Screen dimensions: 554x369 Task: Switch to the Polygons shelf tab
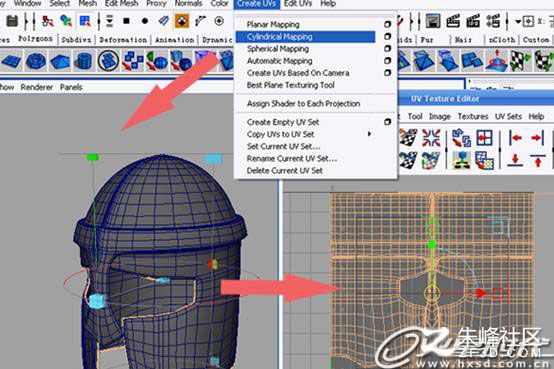pyautogui.click(x=35, y=39)
